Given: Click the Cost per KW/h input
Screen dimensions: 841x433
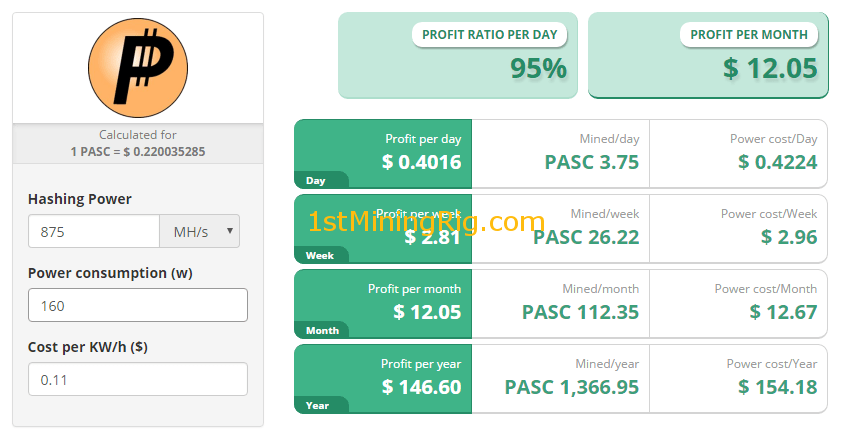Looking at the screenshot, I should [138, 379].
